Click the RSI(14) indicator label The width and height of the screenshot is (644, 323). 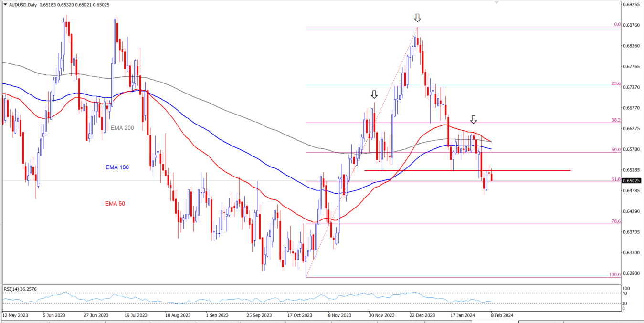point(20,289)
